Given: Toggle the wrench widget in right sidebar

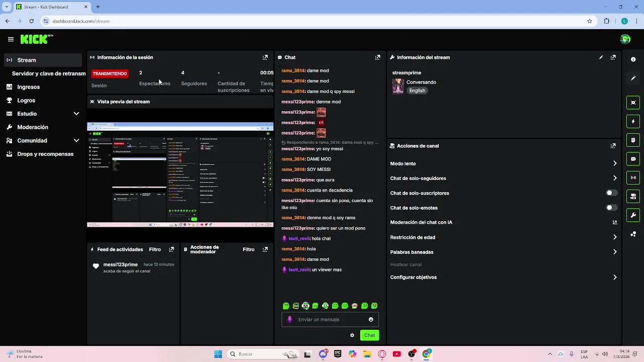Looking at the screenshot, I should 633,215.
